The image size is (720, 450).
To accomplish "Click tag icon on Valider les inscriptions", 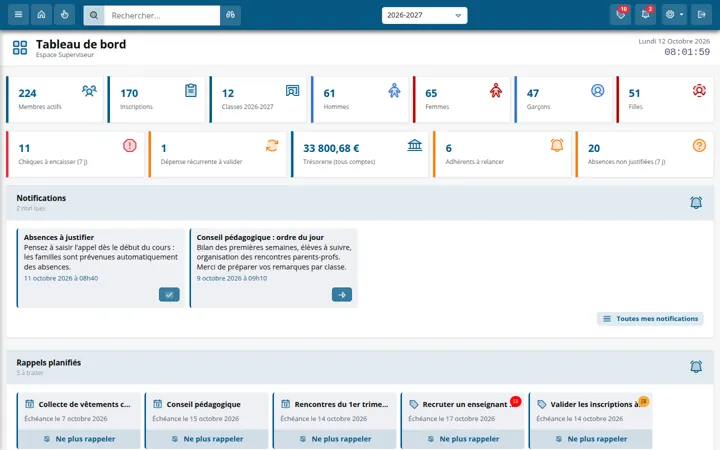I will pos(541,404).
